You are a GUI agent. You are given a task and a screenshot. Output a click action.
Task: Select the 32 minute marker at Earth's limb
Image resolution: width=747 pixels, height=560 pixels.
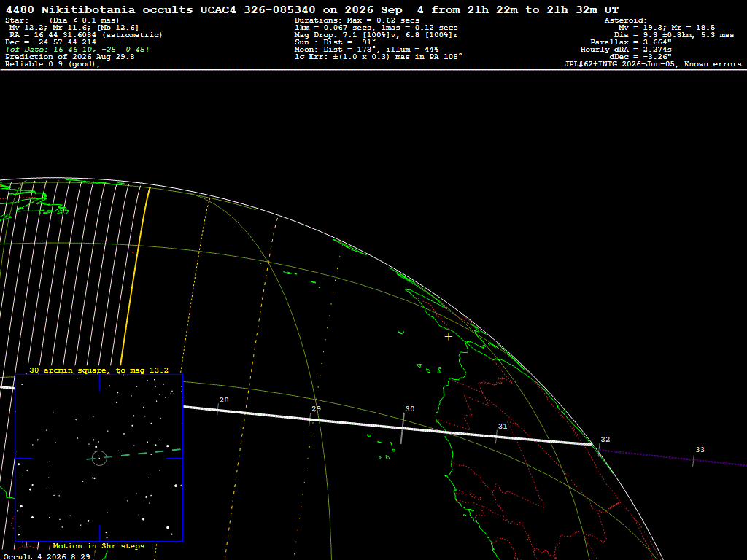[x=600, y=449]
